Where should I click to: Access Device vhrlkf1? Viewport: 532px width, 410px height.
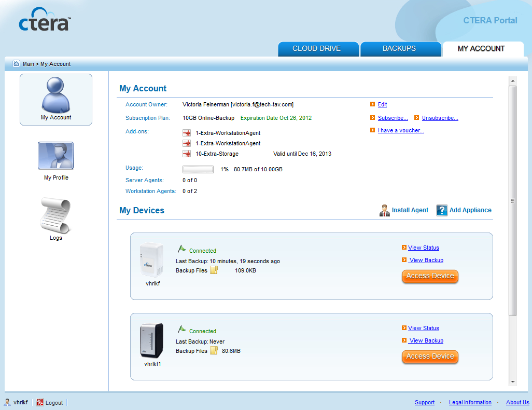pyautogui.click(x=430, y=357)
